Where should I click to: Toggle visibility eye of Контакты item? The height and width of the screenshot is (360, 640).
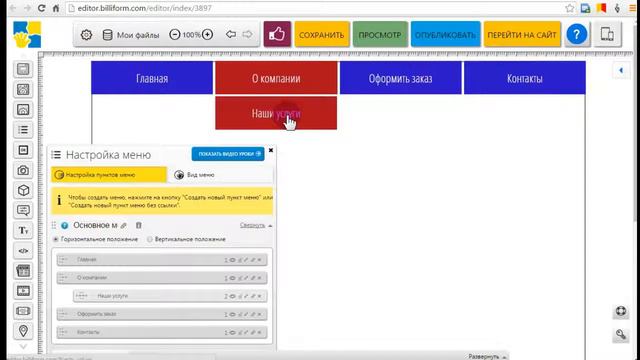232,333
